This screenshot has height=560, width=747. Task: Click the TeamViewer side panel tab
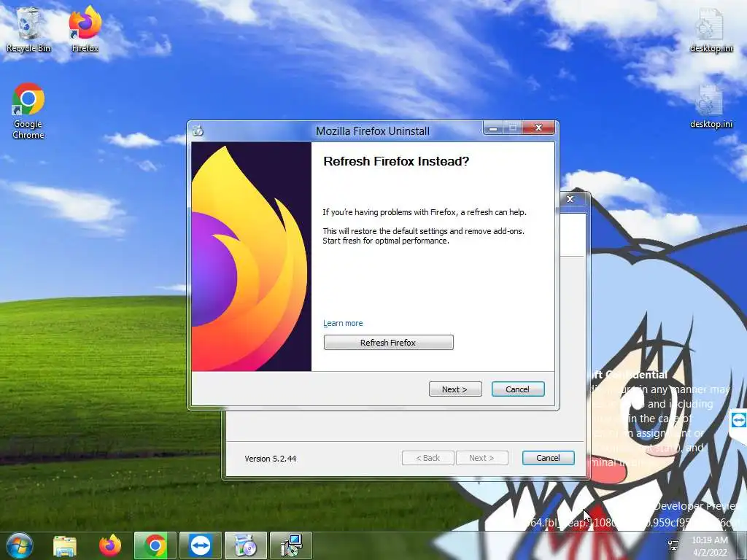(738, 421)
